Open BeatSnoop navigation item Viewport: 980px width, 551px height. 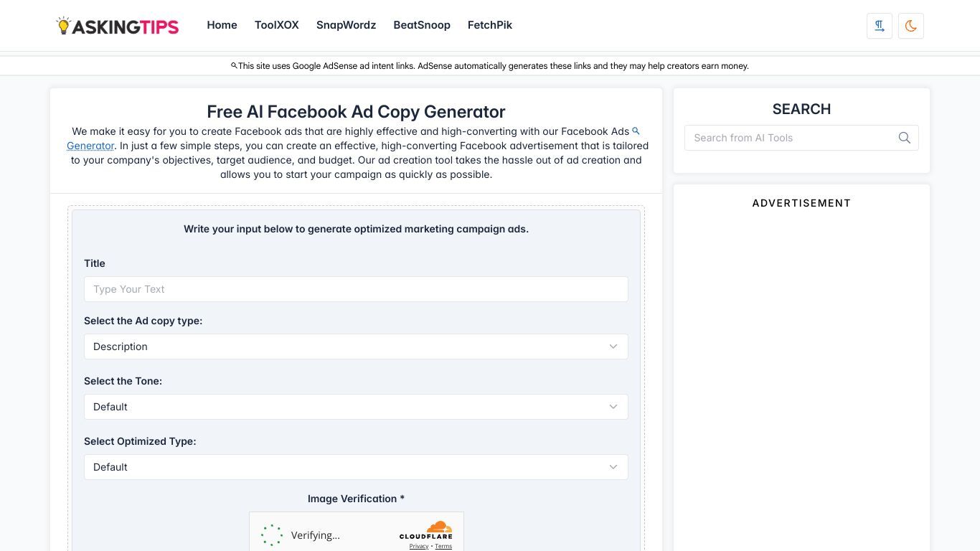(422, 25)
